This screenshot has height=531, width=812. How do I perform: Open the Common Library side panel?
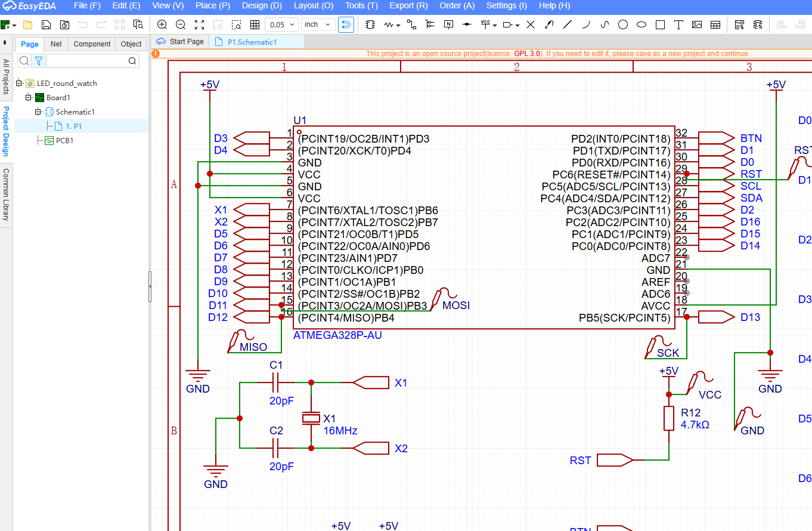coord(6,195)
